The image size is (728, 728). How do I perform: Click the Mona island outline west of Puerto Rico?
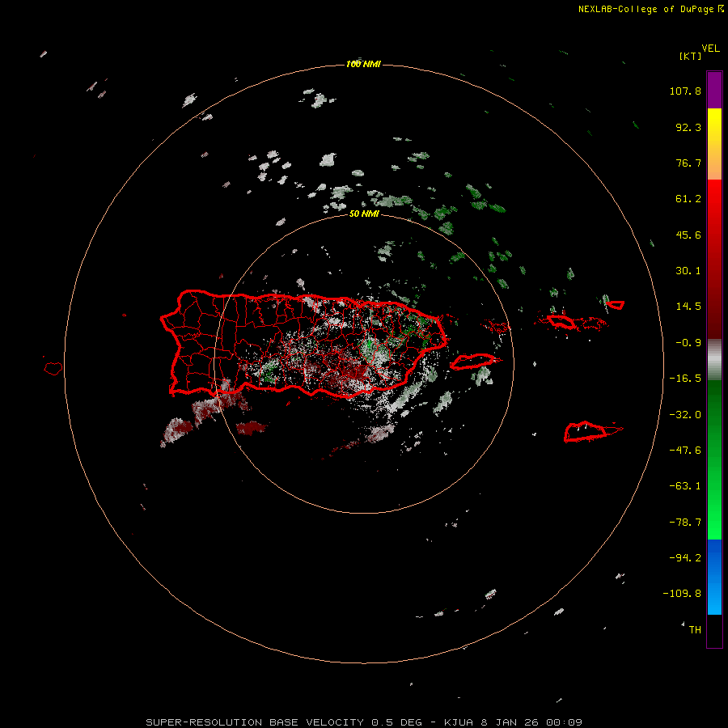tap(53, 369)
